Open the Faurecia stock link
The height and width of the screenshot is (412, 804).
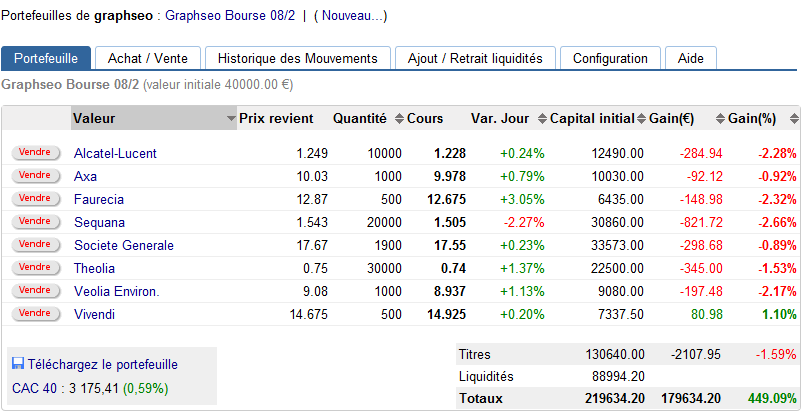coord(99,199)
